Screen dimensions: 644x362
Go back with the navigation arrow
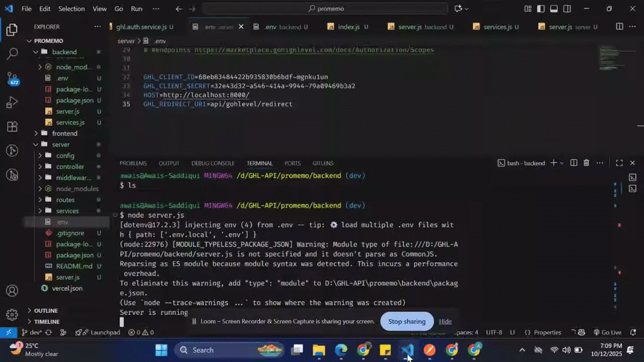click(179, 9)
